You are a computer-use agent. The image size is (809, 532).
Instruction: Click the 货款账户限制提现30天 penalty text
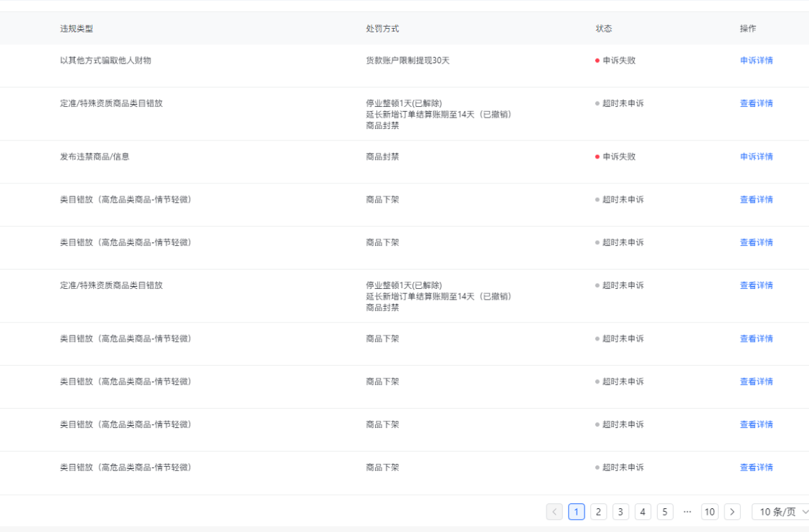pos(407,61)
